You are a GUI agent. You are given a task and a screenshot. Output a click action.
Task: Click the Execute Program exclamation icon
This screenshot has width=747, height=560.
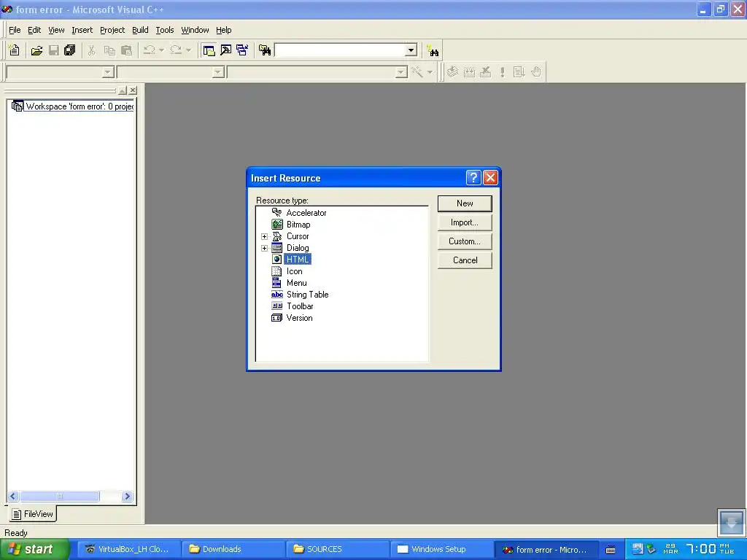[x=502, y=72]
